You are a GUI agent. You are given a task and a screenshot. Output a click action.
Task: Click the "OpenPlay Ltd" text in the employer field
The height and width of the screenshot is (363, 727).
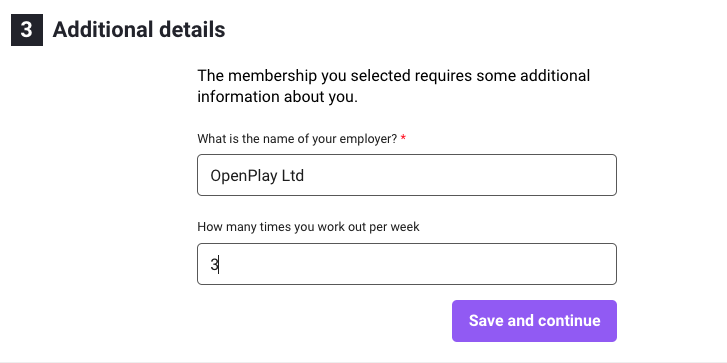257,176
